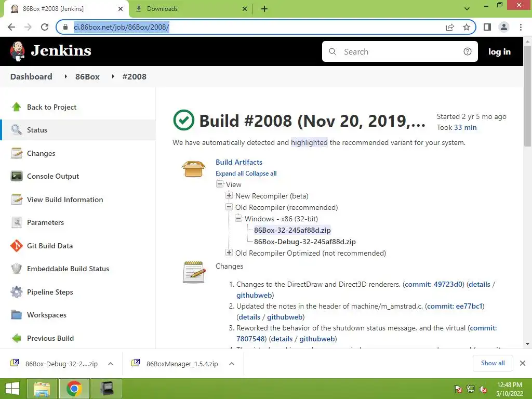This screenshot has height=399, width=532.
Task: Click the Previous Build arrow icon
Action: tap(16, 338)
